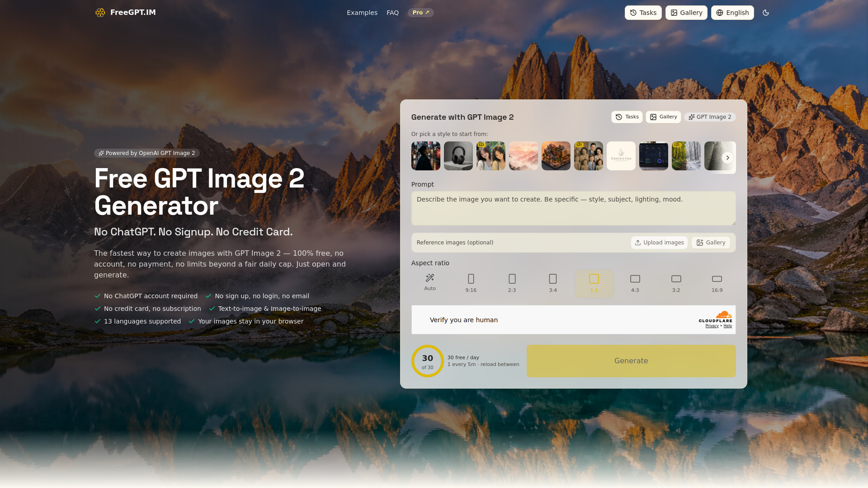Select the 16:9 aspect ratio option
The image size is (868, 488).
(x=717, y=283)
